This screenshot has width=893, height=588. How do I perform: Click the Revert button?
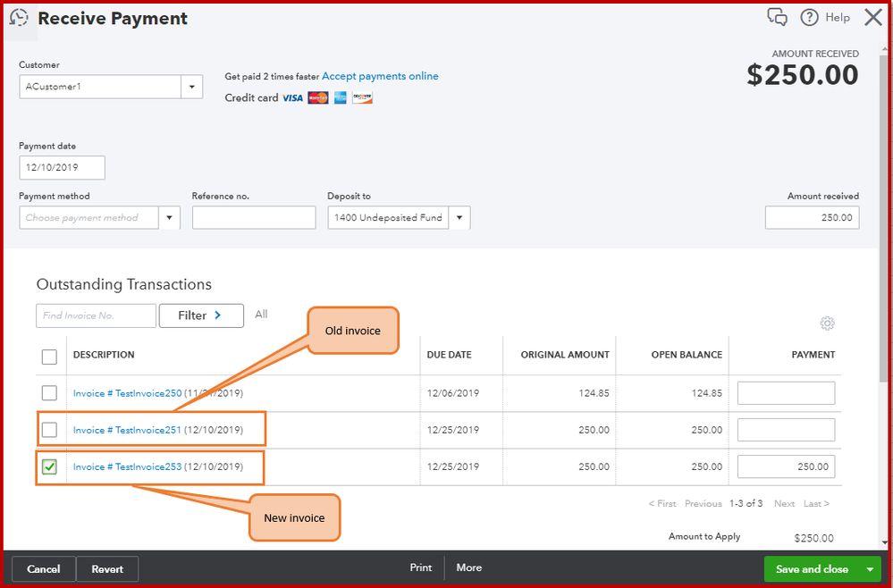point(107,569)
